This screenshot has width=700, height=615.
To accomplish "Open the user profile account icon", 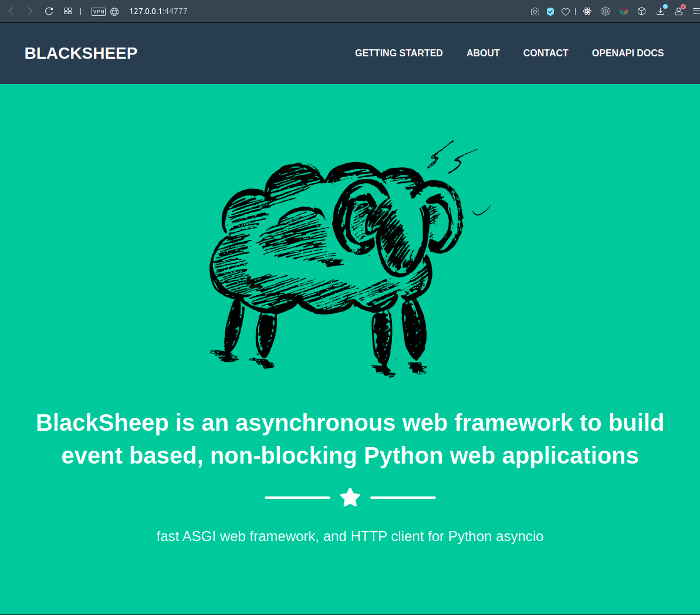I will pyautogui.click(x=678, y=12).
